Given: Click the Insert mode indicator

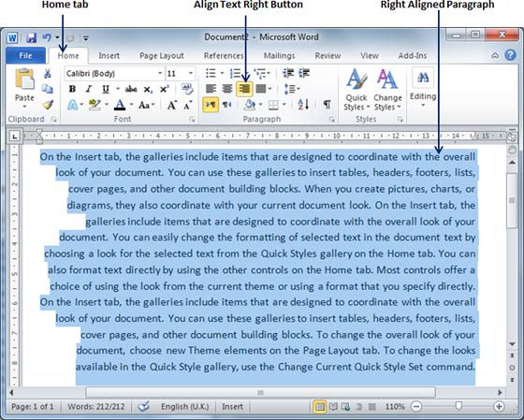Looking at the screenshot, I should click(232, 407).
